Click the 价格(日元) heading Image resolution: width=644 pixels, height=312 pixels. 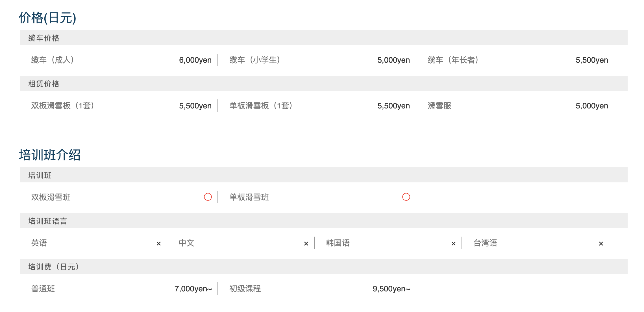click(47, 18)
